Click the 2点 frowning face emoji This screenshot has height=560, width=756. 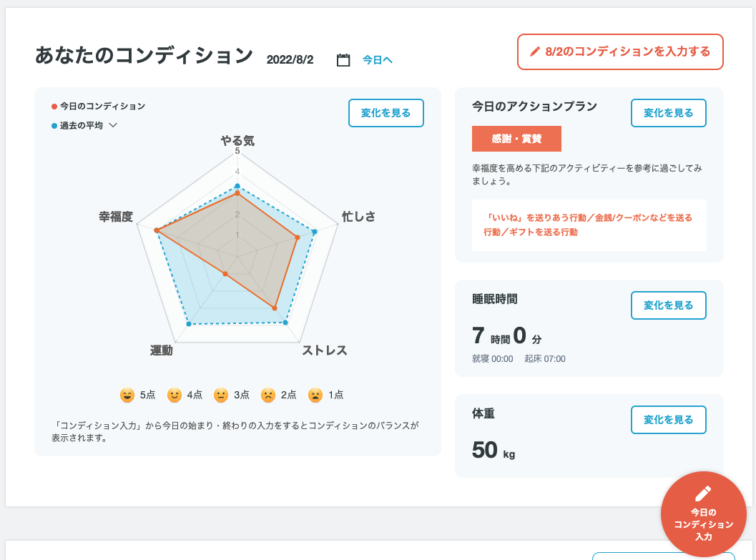click(x=268, y=396)
